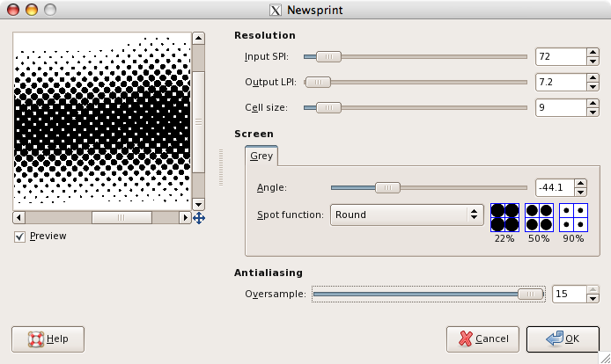The width and height of the screenshot is (611, 364).
Task: Open the Spot function dropdown
Action: click(407, 215)
